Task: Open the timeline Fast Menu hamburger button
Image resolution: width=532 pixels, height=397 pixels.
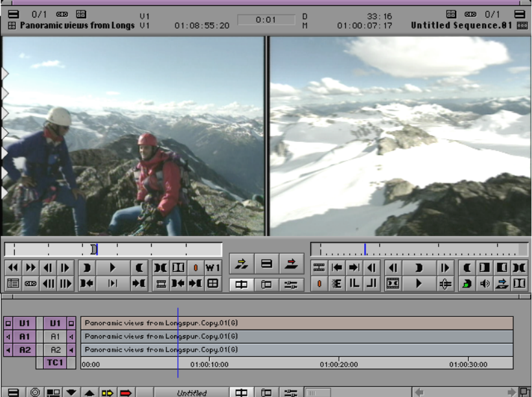Action: pos(14,392)
